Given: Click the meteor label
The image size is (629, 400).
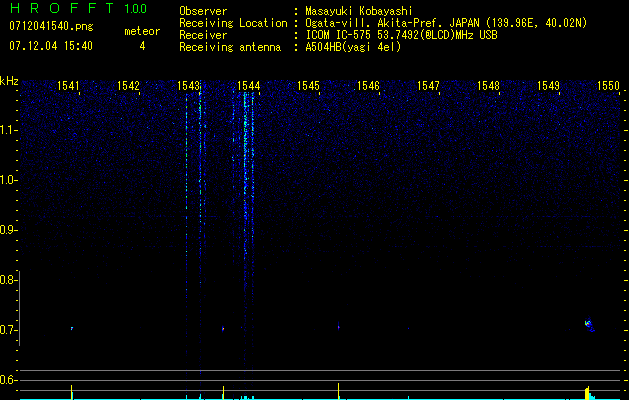Looking at the screenshot, I should (142, 31).
